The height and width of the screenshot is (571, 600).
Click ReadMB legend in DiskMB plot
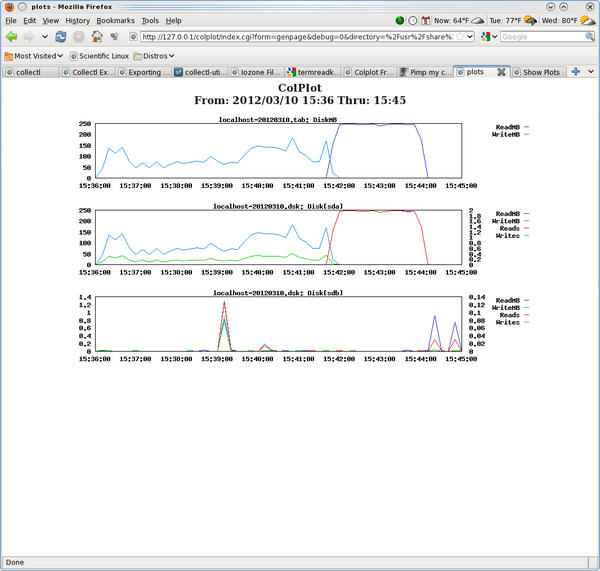512,127
